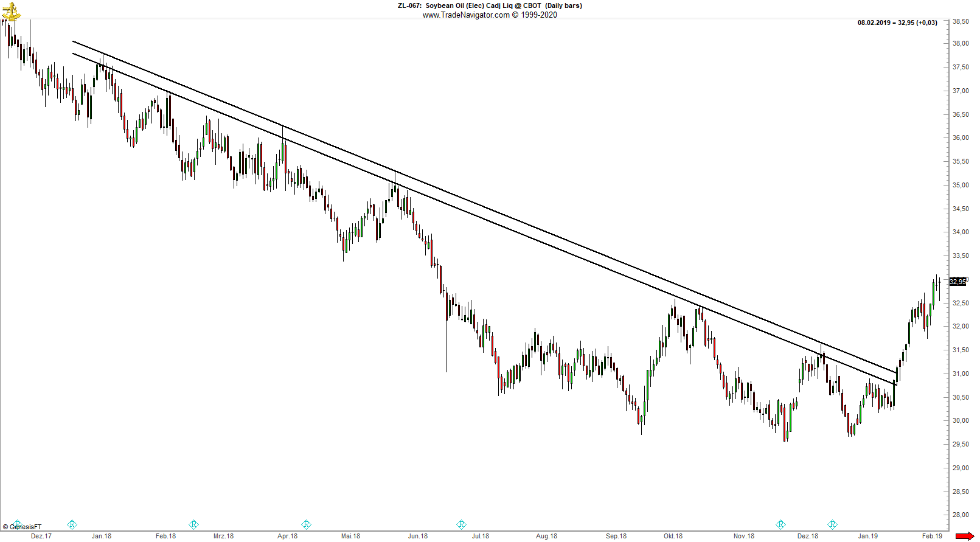Click the Mrz.18 date axis label
The width and height of the screenshot is (980, 542).
pos(223,536)
